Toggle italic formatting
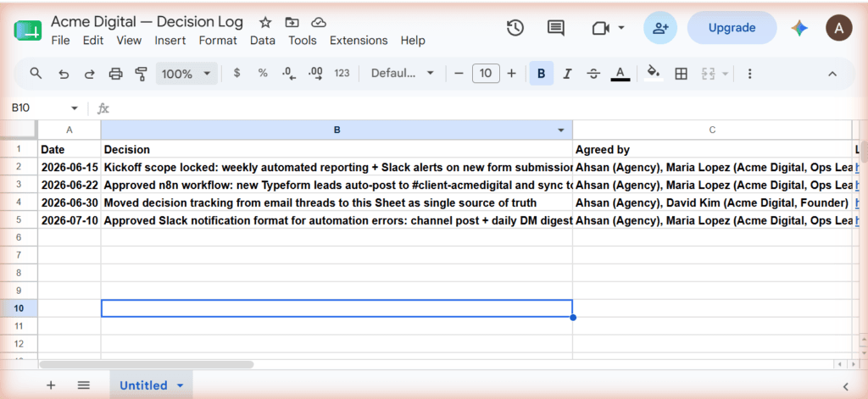The width and height of the screenshot is (868, 399). tap(567, 74)
